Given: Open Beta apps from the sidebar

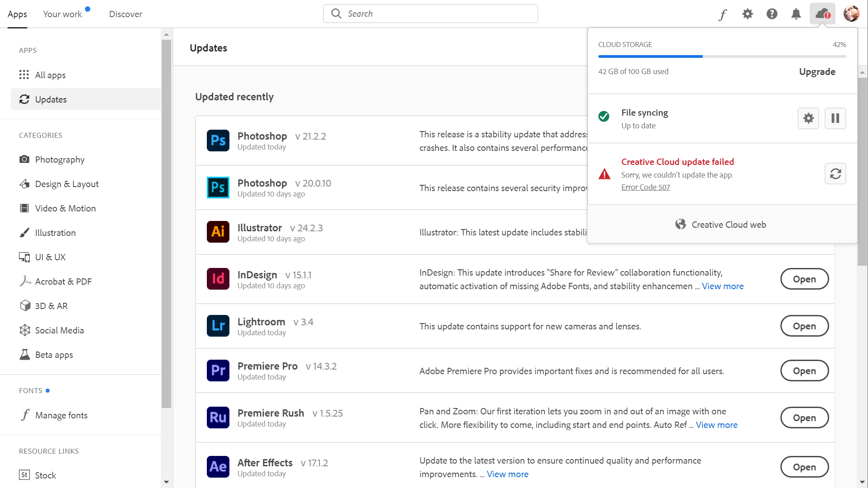Looking at the screenshot, I should (x=54, y=354).
